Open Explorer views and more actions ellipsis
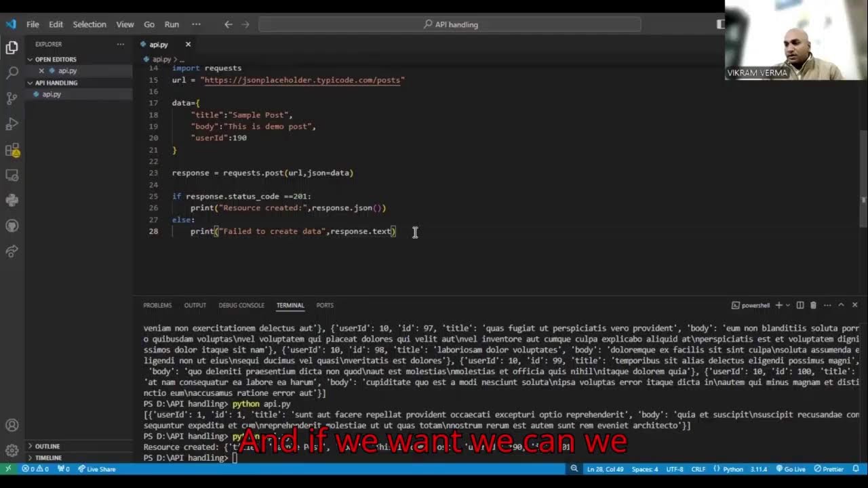Screen dimensions: 868x488 click(120, 44)
